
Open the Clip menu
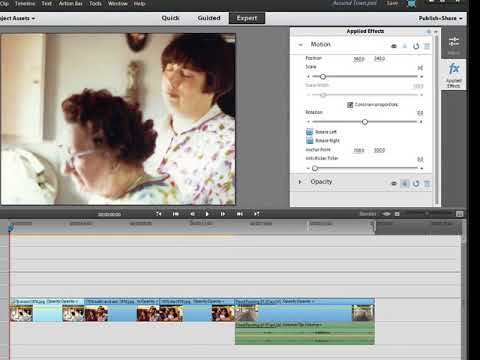point(4,4)
